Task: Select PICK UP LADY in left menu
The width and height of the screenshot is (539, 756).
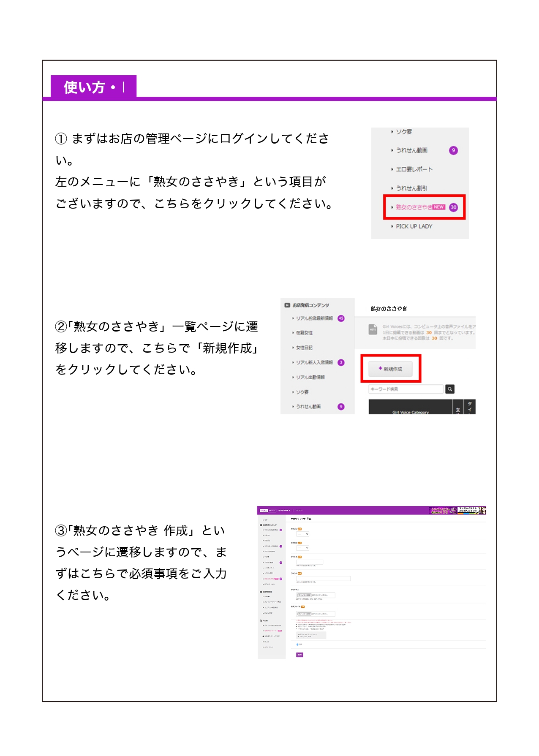Action: pyautogui.click(x=414, y=226)
